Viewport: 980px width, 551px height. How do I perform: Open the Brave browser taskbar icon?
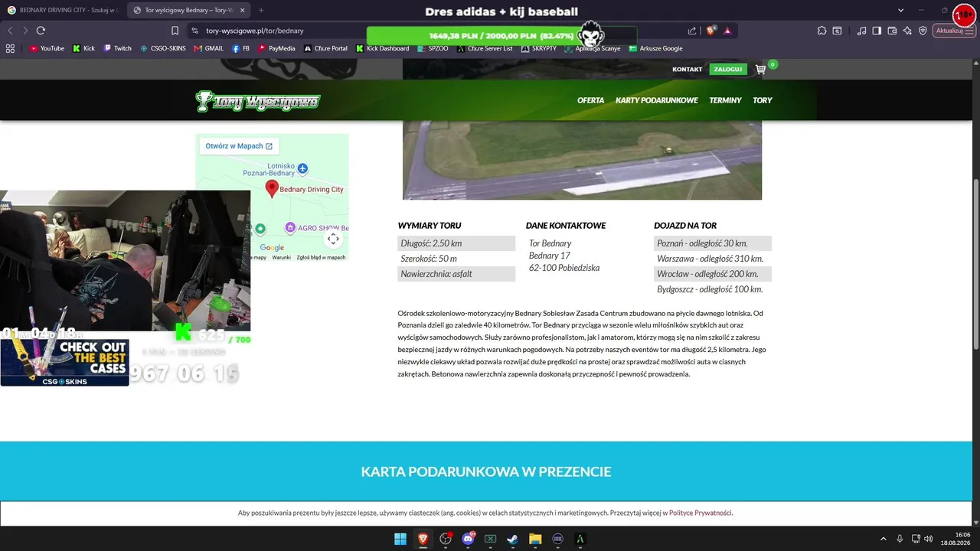pyautogui.click(x=423, y=539)
